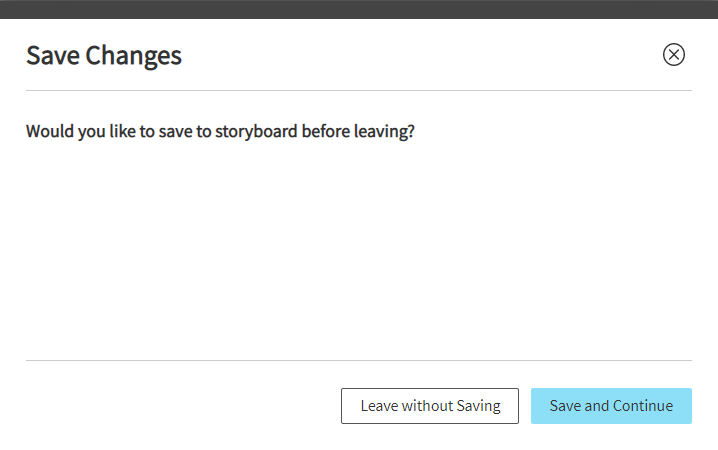This screenshot has height=450, width=718.
Task: Discard changes by leaving without saving
Action: [430, 406]
